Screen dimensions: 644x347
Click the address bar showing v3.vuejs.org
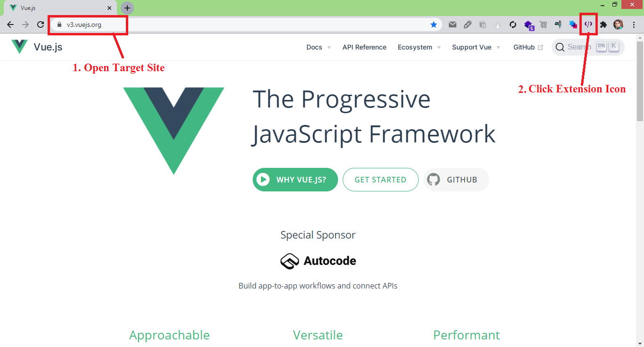[245, 25]
